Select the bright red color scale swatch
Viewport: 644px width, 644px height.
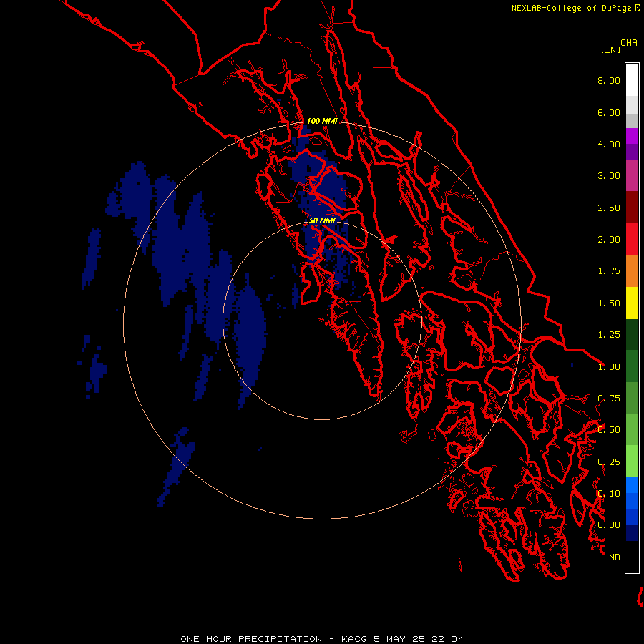(632, 239)
